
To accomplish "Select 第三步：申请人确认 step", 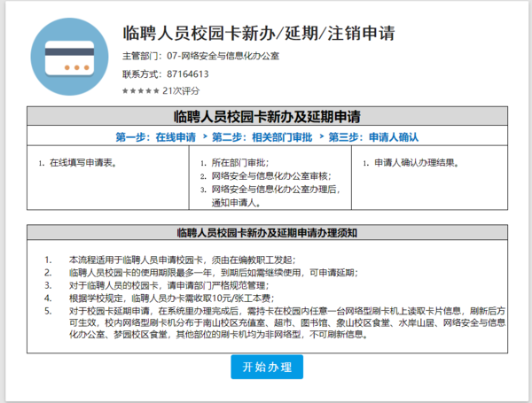I will click(373, 137).
